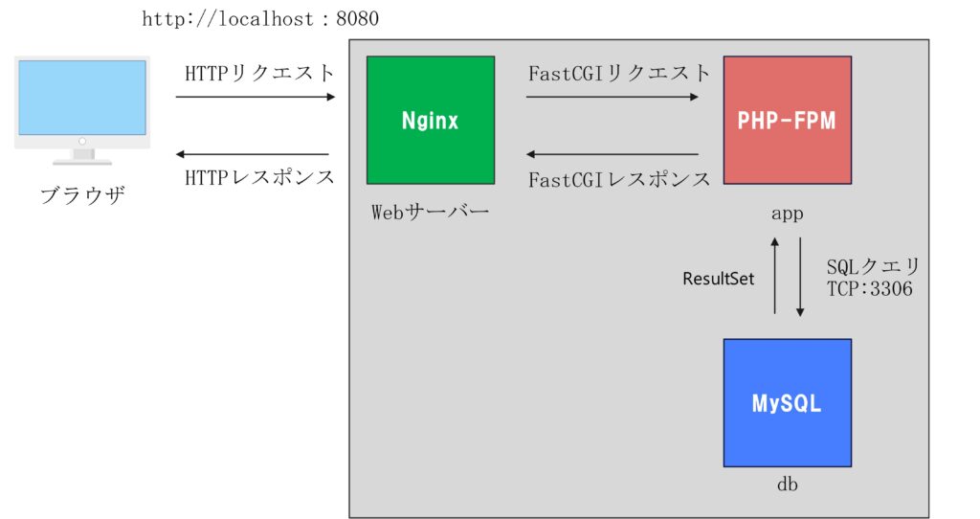This screenshot has width=980, height=519.
Task: Click the empty gray container background
Action: point(531,375)
